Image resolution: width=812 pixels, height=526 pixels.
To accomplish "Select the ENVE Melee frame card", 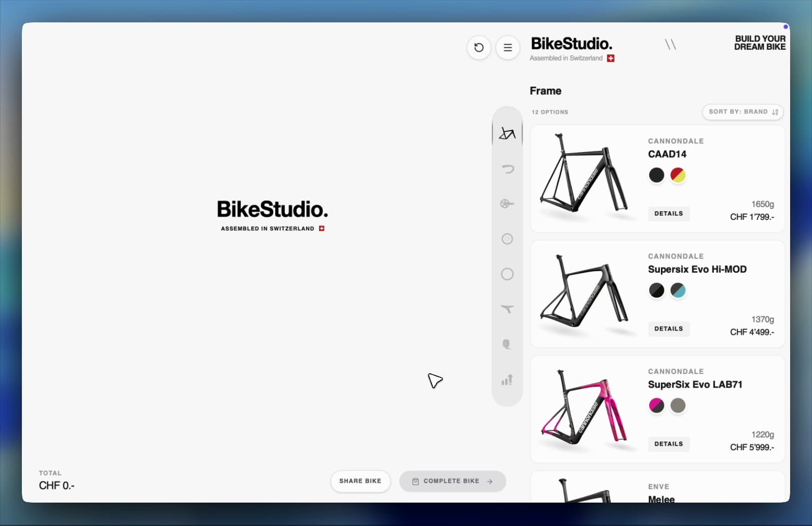I will tap(657, 487).
